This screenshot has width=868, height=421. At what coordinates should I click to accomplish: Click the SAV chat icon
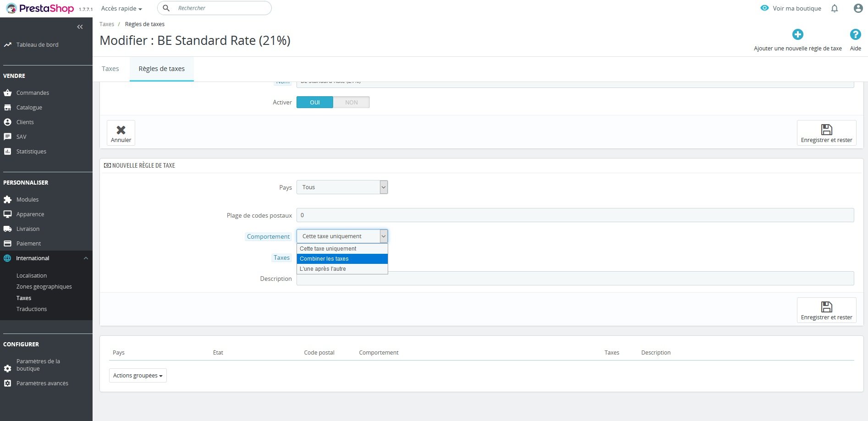pyautogui.click(x=7, y=137)
